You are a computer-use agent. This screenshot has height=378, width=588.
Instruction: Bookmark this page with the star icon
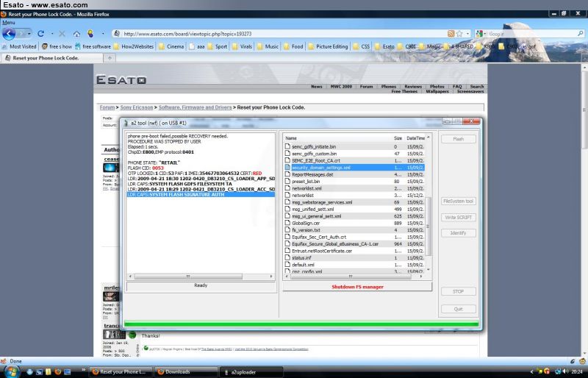[459, 33]
